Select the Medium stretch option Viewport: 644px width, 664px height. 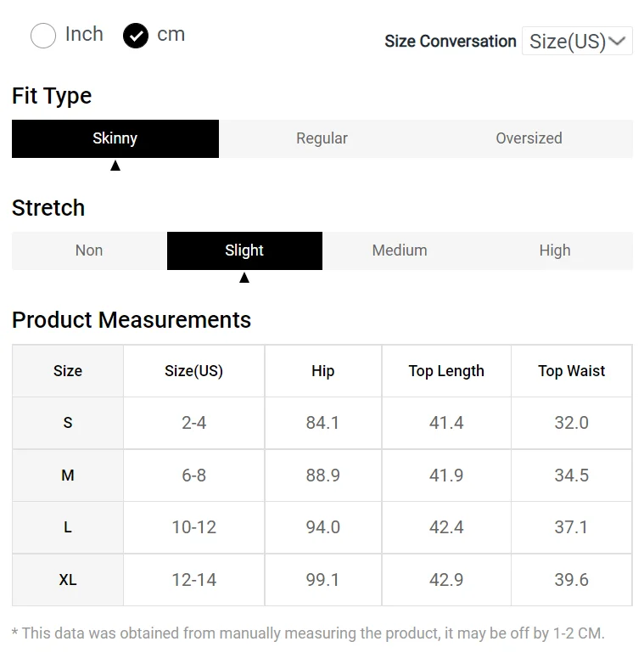click(x=400, y=250)
